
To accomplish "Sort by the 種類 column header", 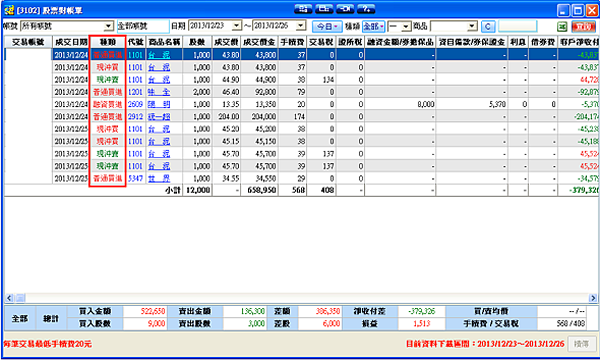I will click(108, 42).
